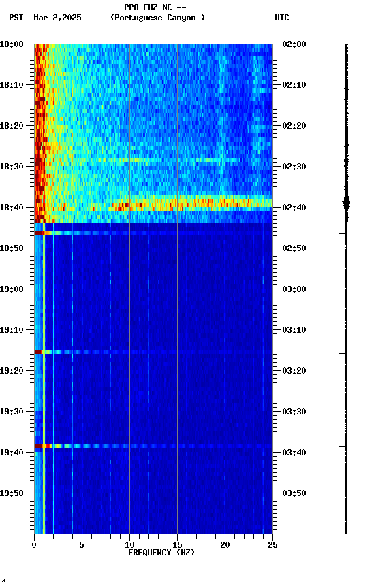Click the PST time label 19:50
This screenshot has width=376, height=588.
click(12, 493)
